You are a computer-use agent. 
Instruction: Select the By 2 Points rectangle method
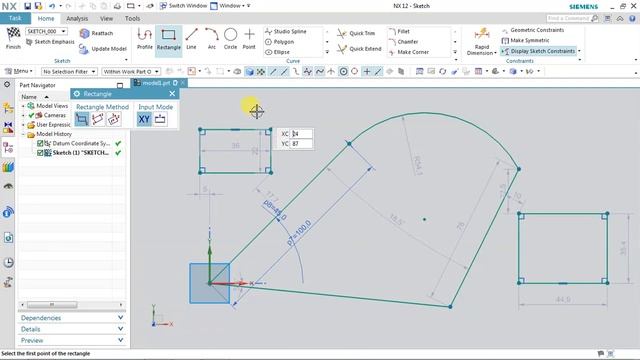tap(82, 119)
